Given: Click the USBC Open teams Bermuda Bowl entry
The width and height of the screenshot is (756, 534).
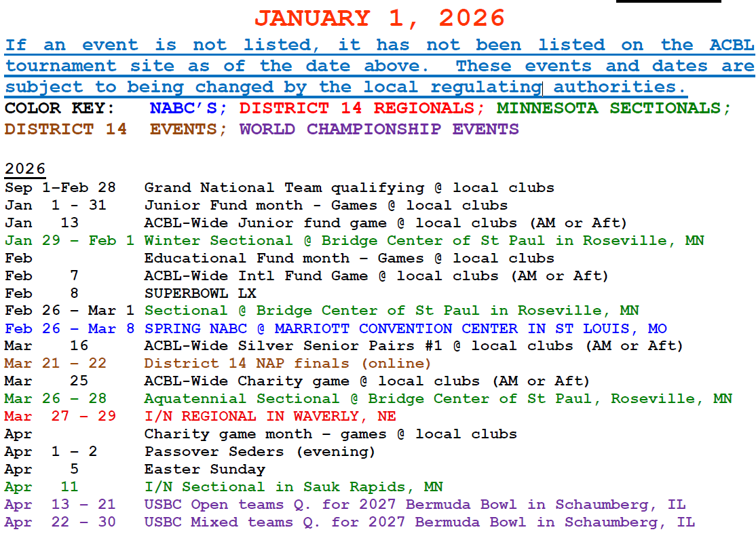Looking at the screenshot, I should (415, 505).
